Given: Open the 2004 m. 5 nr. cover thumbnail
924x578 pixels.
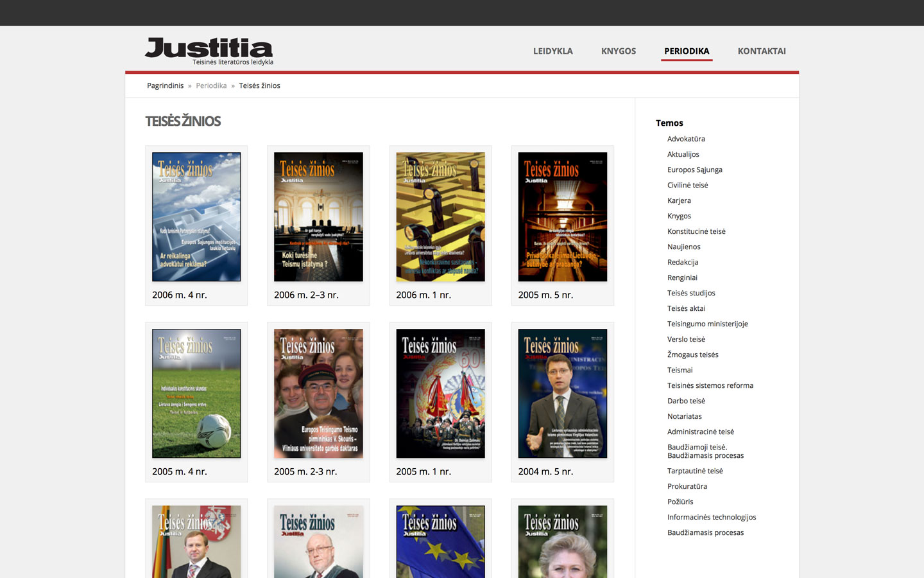Looking at the screenshot, I should point(563,394).
